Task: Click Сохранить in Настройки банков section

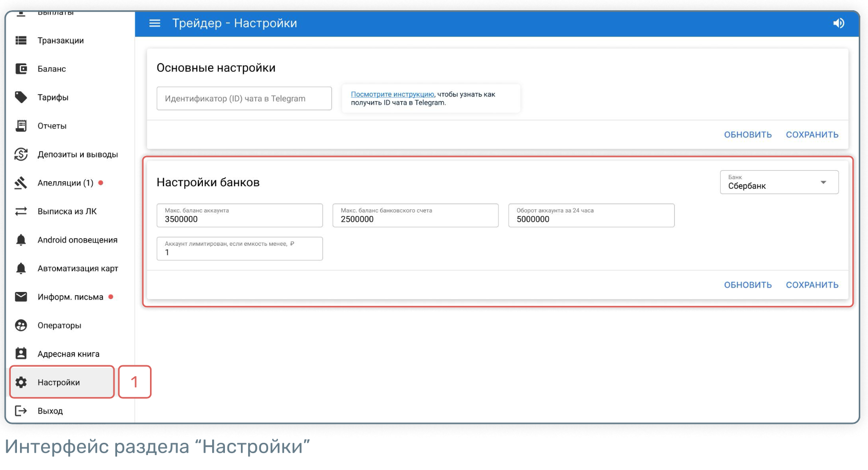Action: (x=812, y=285)
